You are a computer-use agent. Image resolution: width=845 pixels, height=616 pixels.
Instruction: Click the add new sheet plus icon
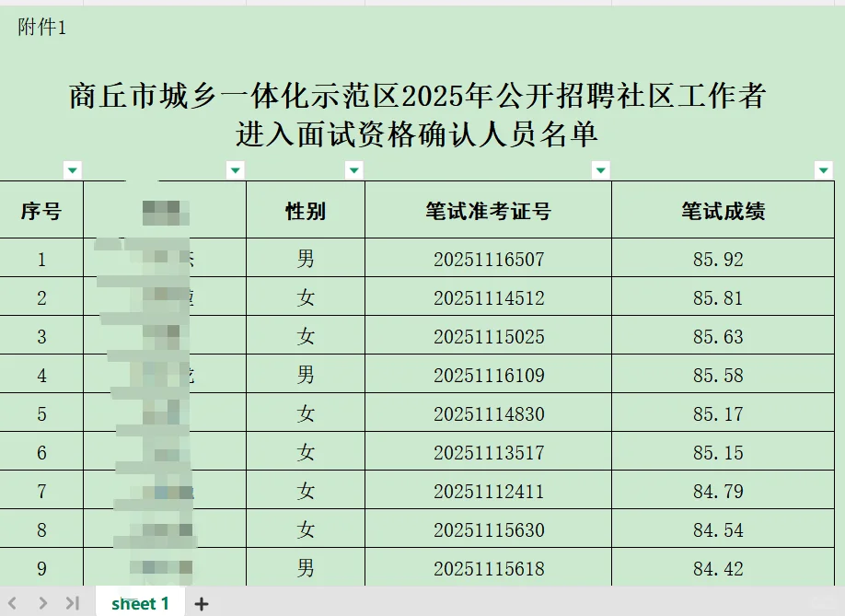(x=201, y=604)
